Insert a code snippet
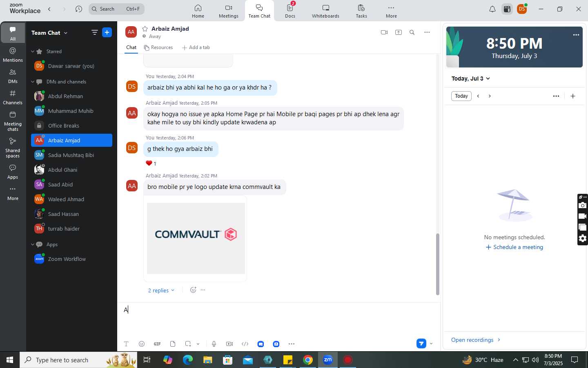588x368 pixels. 245,344
